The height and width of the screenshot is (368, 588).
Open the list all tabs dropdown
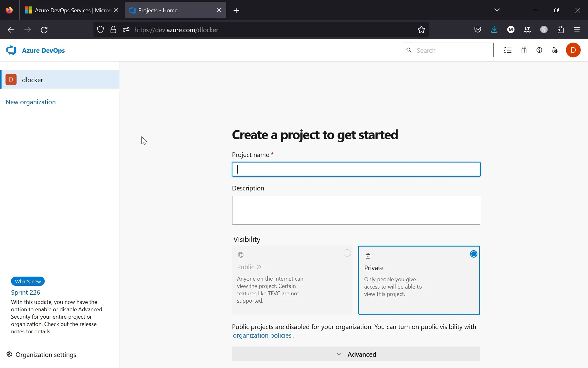(497, 10)
